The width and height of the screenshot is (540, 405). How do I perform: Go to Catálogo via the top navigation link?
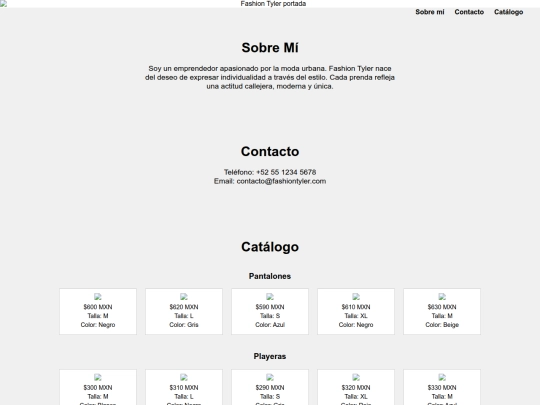[508, 12]
